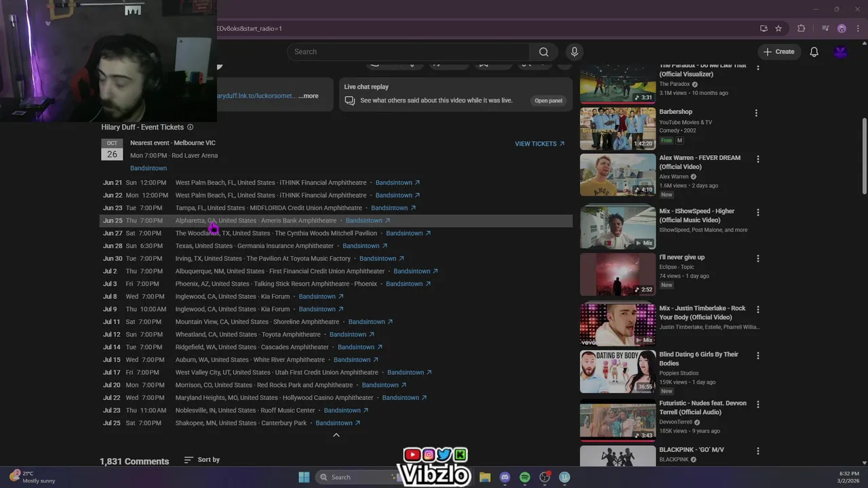Viewport: 868px width, 488px height.
Task: Open Bandsintown link for Jul 25 Shakopee
Action: (338, 423)
